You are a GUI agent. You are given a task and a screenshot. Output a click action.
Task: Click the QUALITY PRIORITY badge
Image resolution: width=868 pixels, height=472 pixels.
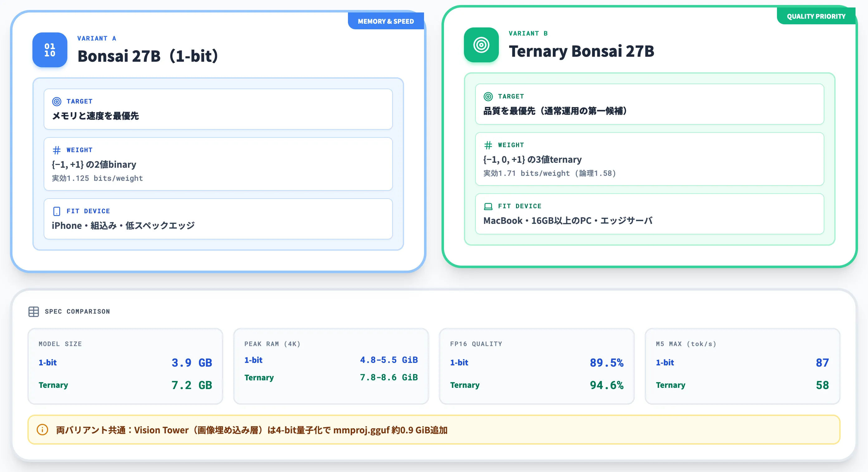tap(816, 16)
